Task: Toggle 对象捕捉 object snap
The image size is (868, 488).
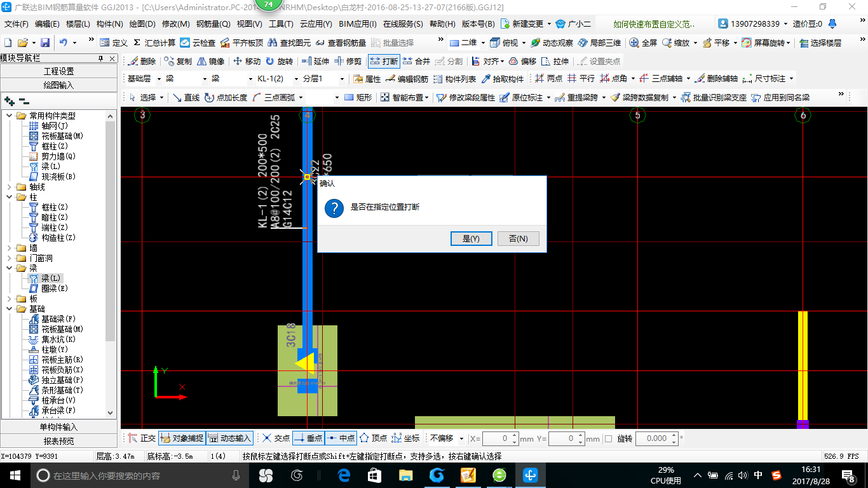Action: point(181,438)
